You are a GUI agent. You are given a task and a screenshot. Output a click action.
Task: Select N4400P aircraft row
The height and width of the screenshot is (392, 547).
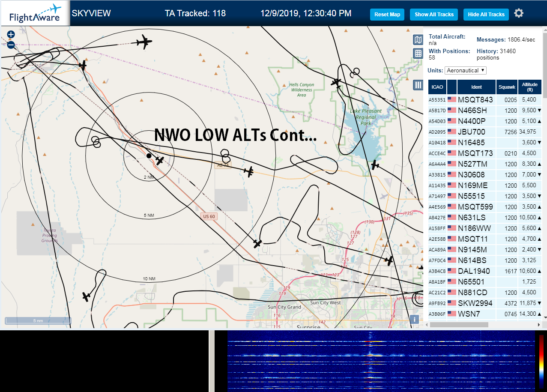click(485, 121)
